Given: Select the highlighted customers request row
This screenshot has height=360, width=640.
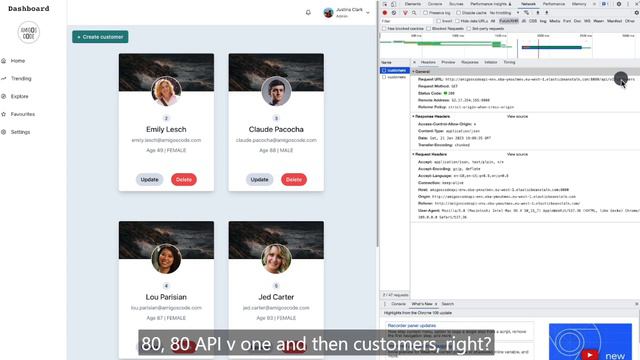Looking at the screenshot, I should tap(395, 71).
